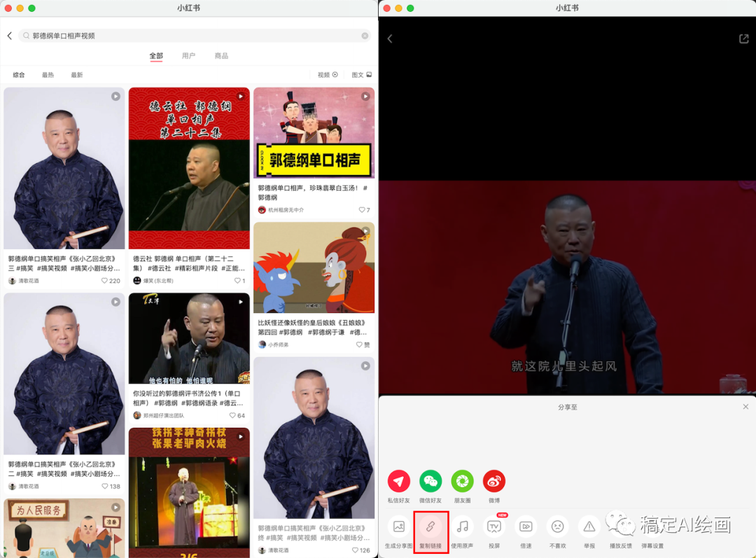This screenshot has width=756, height=558.
Task: Open post titled 《张小乙回北京》二
Action: [x=64, y=469]
